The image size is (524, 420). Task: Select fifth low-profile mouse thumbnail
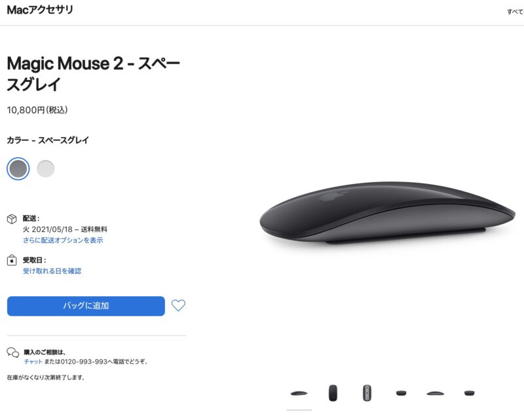[x=436, y=393]
